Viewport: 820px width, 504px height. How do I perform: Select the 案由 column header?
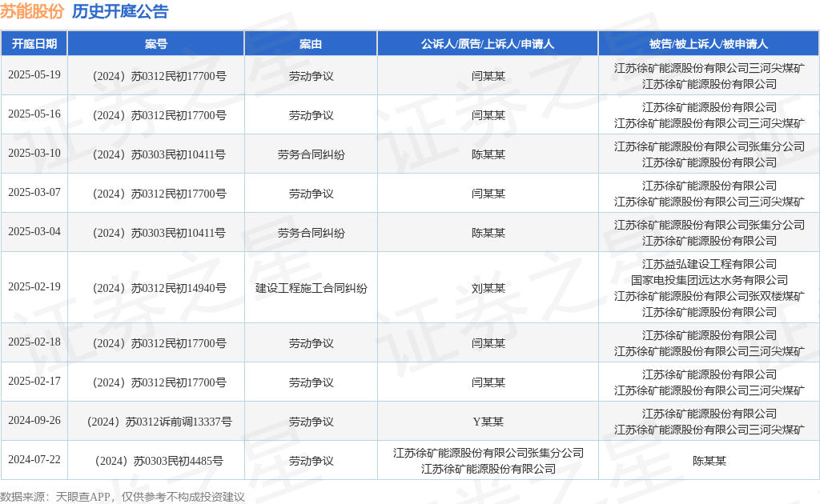(x=311, y=44)
